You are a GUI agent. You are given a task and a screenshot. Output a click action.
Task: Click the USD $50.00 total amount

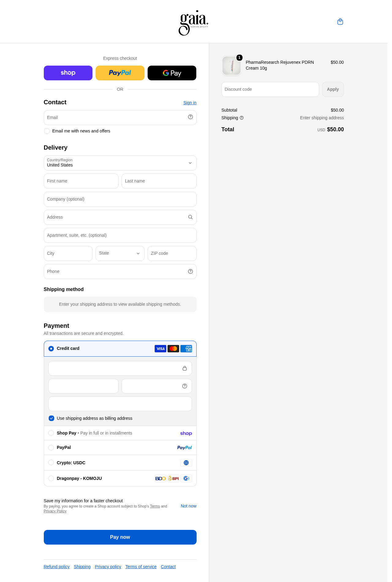pyautogui.click(x=330, y=129)
